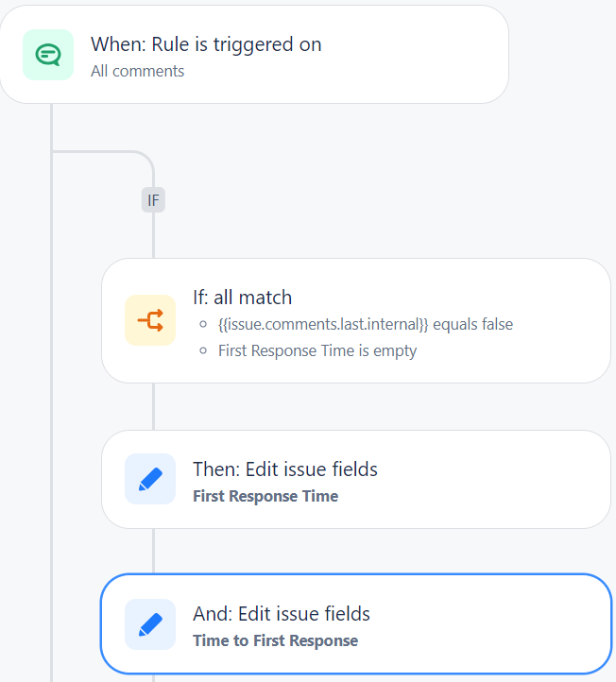Click empty space inside the trigger card
The width and height of the screenshot is (616, 682).
pyautogui.click(x=413, y=55)
